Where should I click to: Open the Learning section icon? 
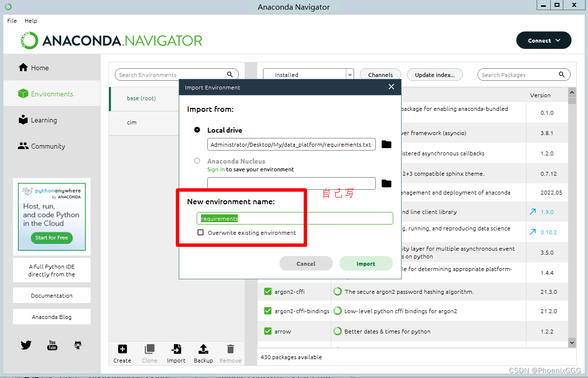tap(23, 120)
